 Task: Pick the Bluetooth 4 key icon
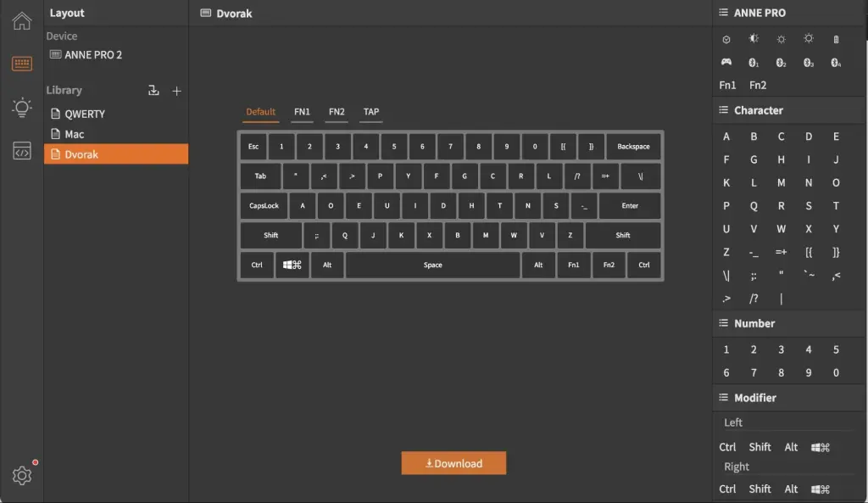tap(836, 63)
